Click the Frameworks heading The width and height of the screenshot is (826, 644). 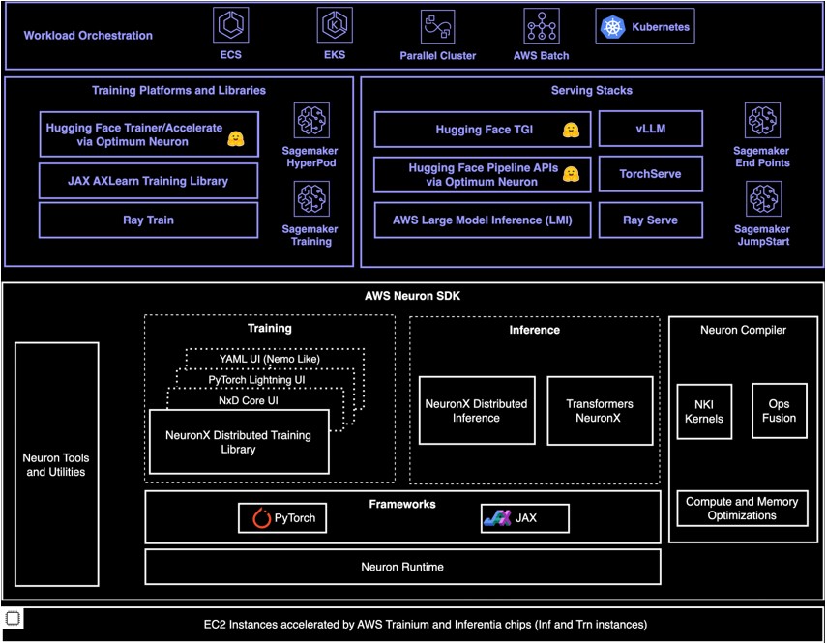tap(402, 504)
